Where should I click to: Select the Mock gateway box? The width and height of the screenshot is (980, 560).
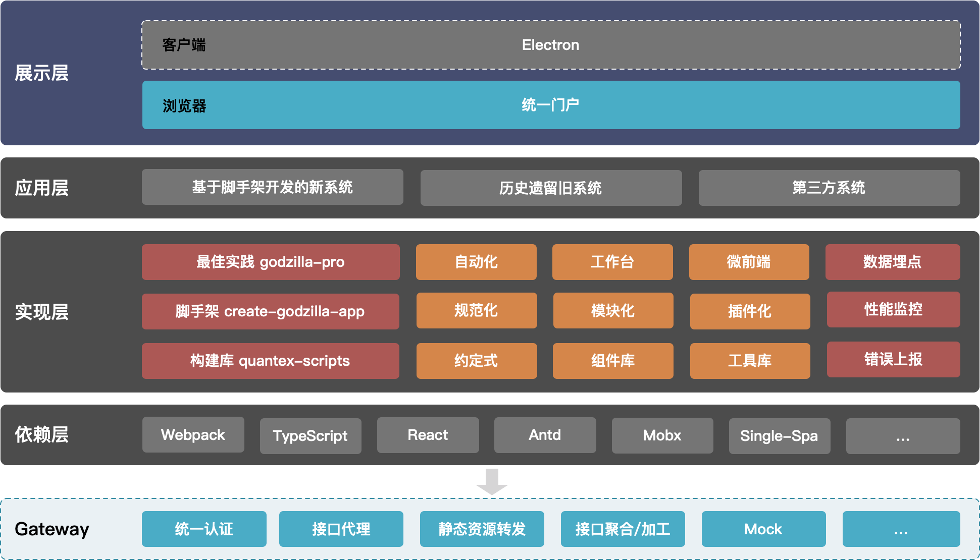764,529
